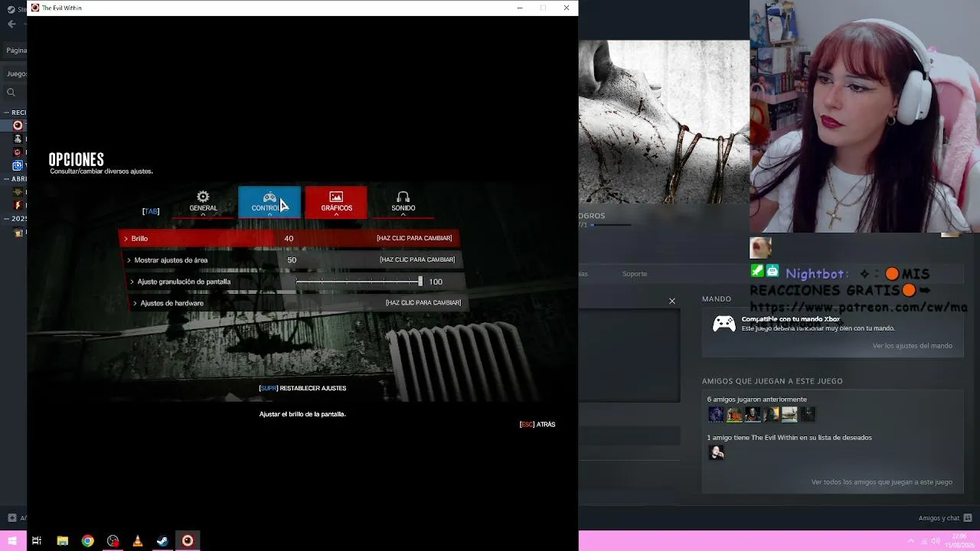Select the Brillo setting row
The image size is (980, 551).
click(289, 238)
